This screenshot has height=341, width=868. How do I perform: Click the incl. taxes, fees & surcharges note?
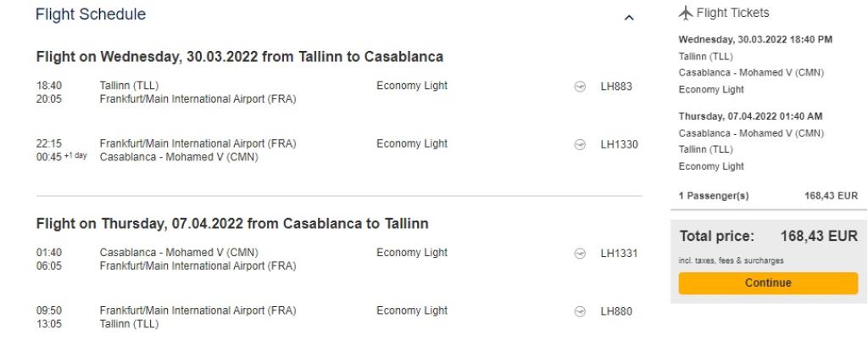pos(731,260)
